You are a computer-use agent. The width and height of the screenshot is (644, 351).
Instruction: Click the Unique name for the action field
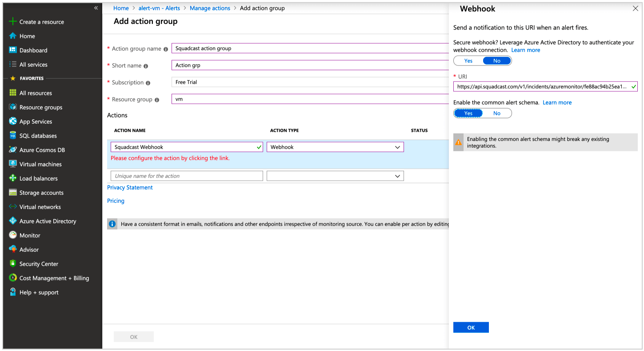(187, 176)
